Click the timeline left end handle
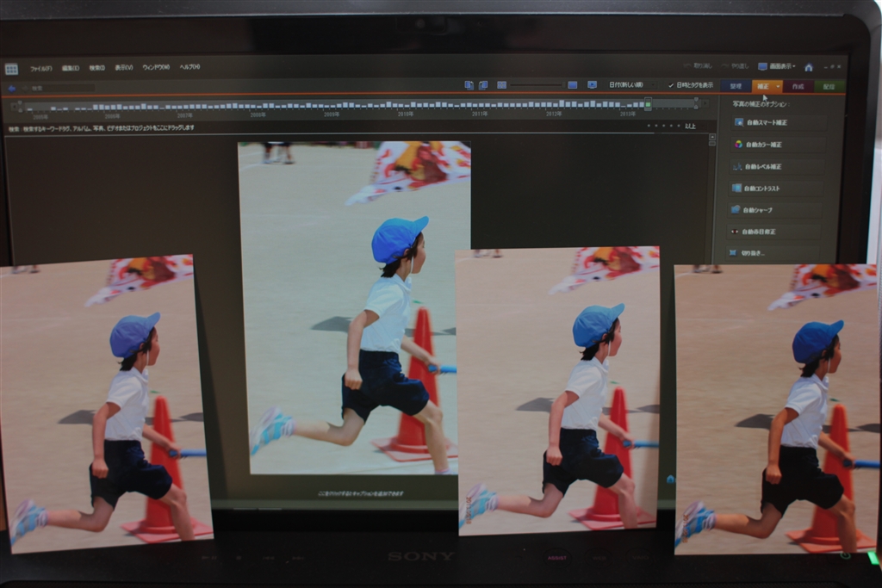Viewport: 882px width, 588px height. click(21, 105)
